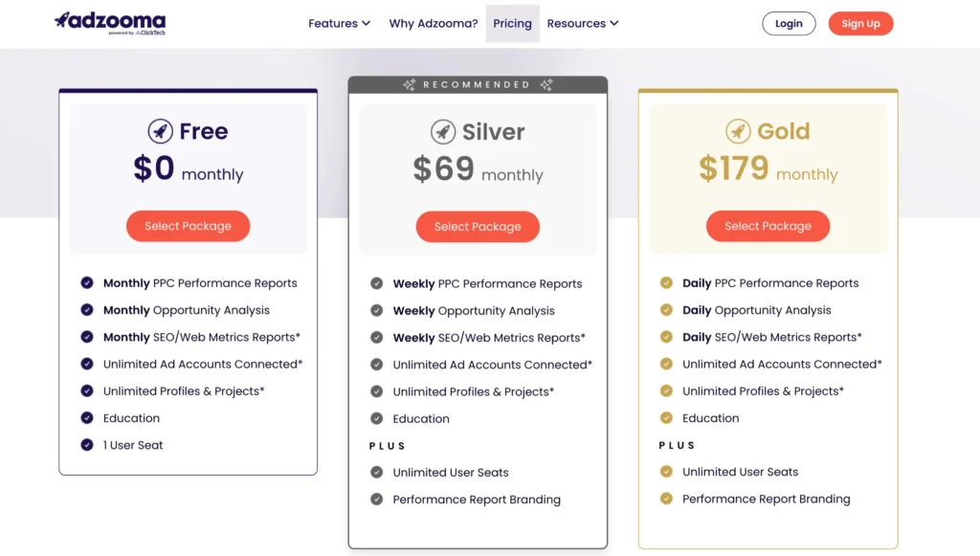
Task: Click the rocket icon beside Gold plan
Action: 737,131
